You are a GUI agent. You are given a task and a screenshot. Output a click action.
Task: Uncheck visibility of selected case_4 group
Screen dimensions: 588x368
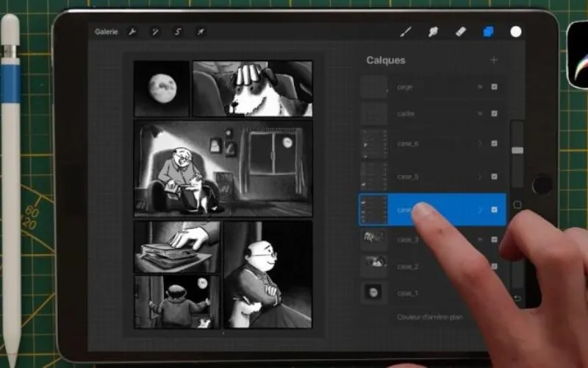[494, 210]
